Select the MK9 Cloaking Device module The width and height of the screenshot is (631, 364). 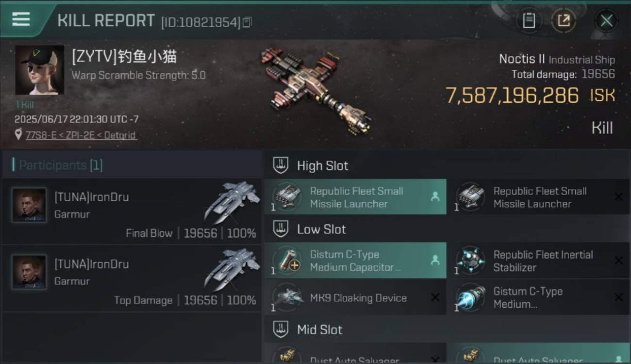click(355, 298)
